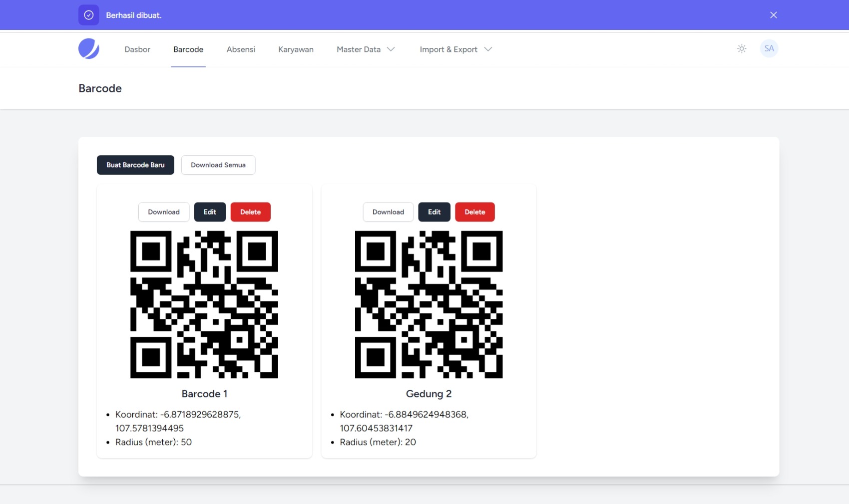
Task: Navigate to the Karyawan page
Action: click(296, 49)
